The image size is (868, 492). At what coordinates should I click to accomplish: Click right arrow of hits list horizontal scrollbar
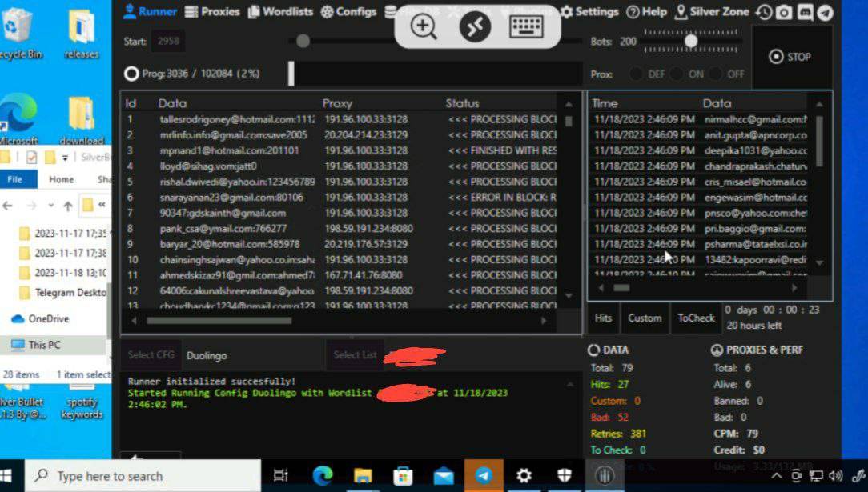coord(794,287)
